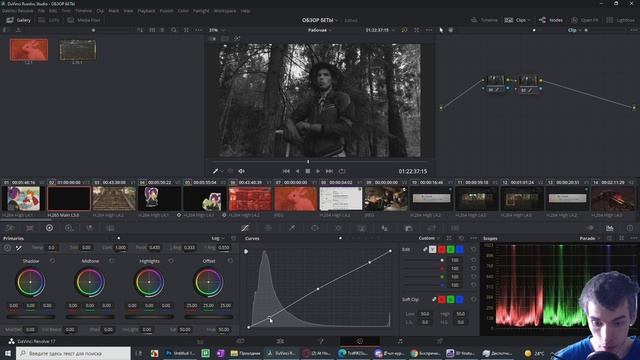640x360 pixels.
Task: Mute viewer audio with speaker icon
Action: pos(241,171)
